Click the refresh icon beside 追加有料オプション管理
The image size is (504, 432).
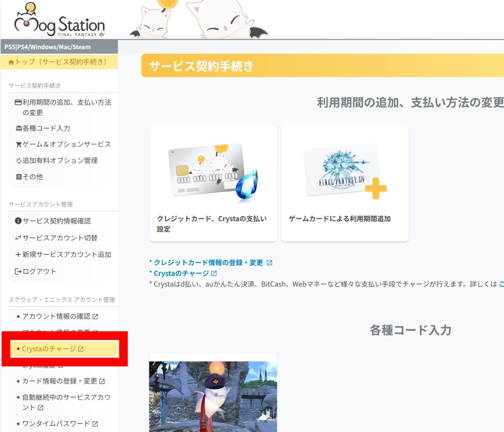18,161
